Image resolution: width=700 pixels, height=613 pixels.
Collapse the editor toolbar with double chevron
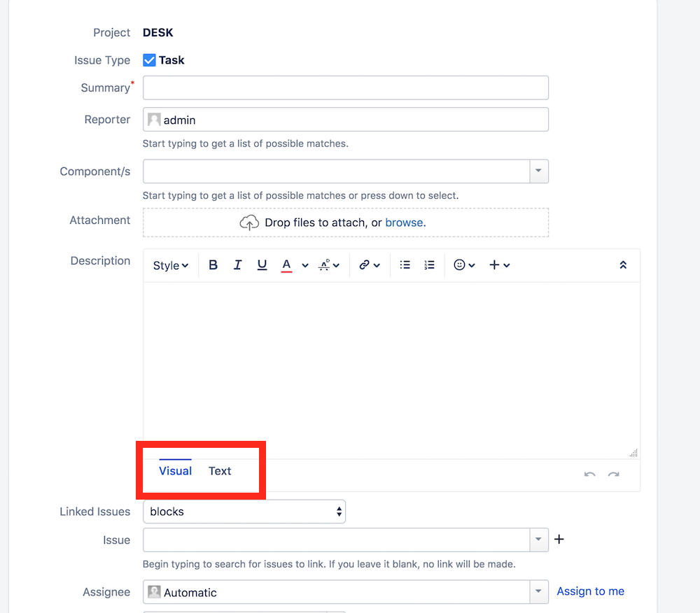(623, 265)
